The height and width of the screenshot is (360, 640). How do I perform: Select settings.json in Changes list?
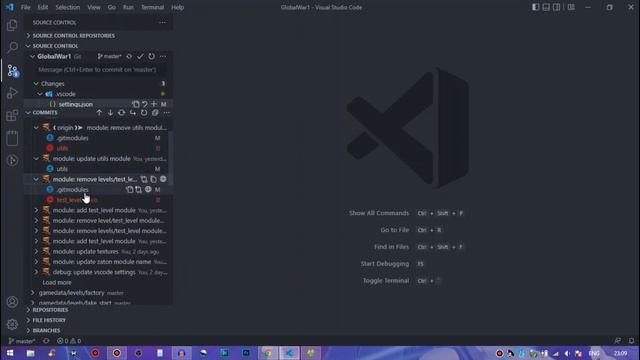coord(76,104)
